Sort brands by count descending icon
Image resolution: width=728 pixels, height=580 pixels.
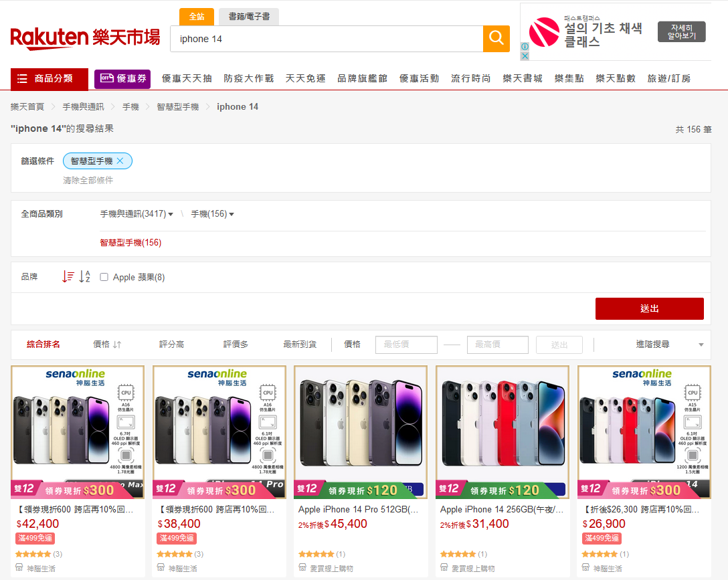(x=68, y=276)
